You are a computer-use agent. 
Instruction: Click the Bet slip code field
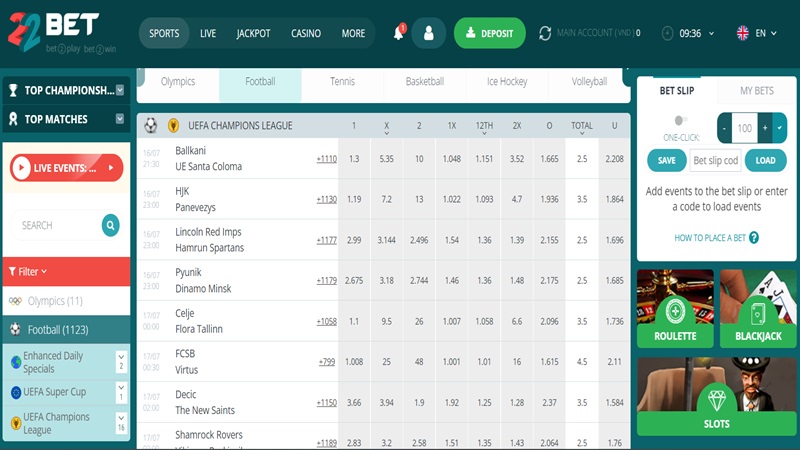tap(715, 160)
